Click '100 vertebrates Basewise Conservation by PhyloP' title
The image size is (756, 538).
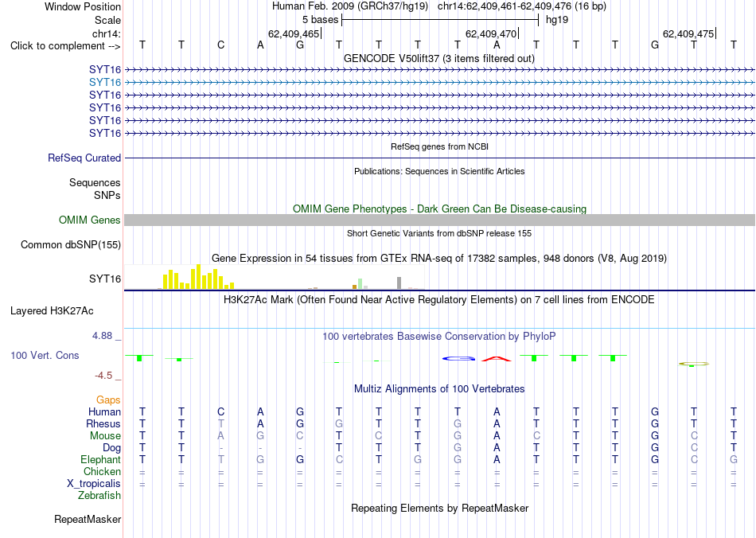(x=438, y=336)
